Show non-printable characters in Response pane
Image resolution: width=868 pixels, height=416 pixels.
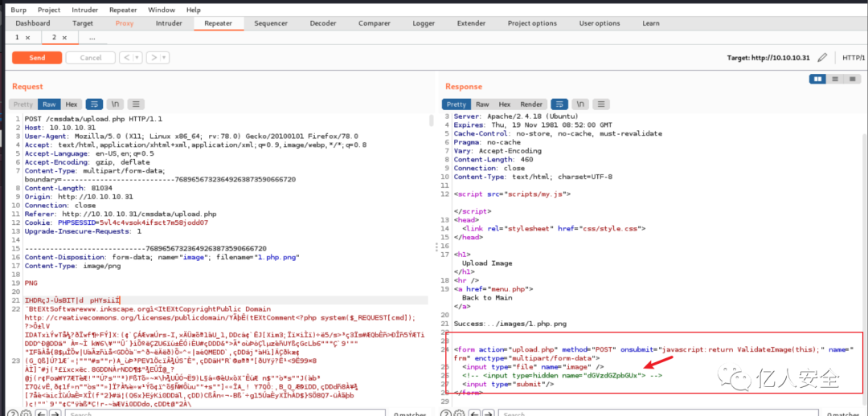coord(580,104)
